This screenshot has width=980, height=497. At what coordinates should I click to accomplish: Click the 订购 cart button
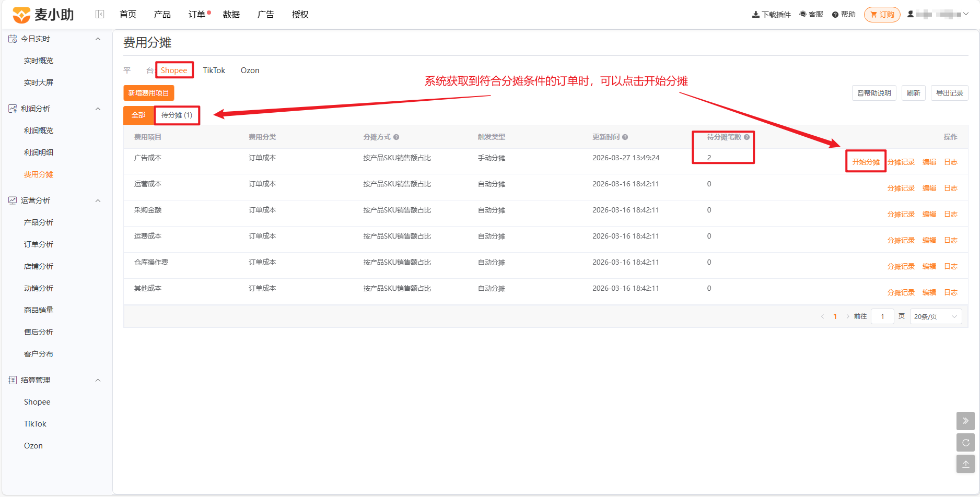882,15
